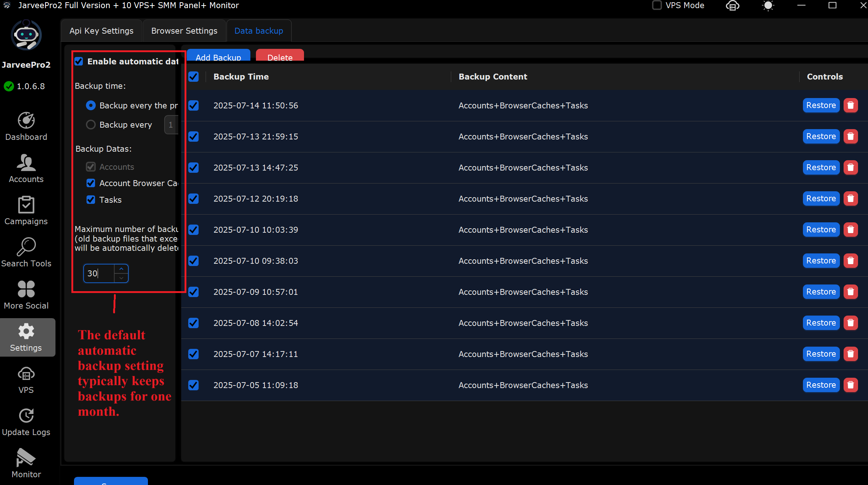Uncheck the 2025-07-13 21:59:15 backup row
This screenshot has height=485, width=868.
coord(193,137)
